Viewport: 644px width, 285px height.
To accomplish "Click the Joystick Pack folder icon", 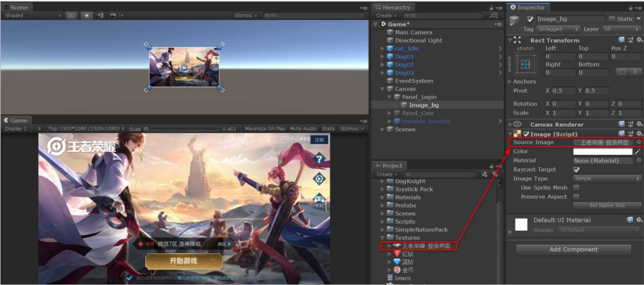I will pyautogui.click(x=390, y=189).
